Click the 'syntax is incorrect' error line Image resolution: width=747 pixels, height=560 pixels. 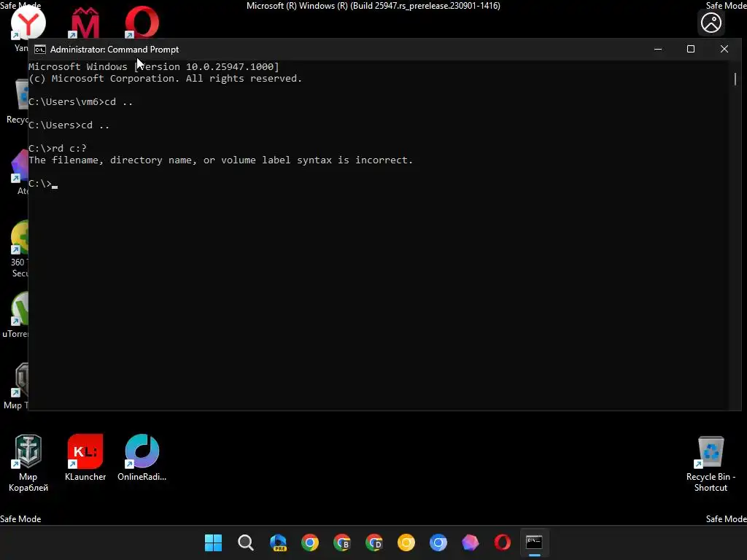220,160
